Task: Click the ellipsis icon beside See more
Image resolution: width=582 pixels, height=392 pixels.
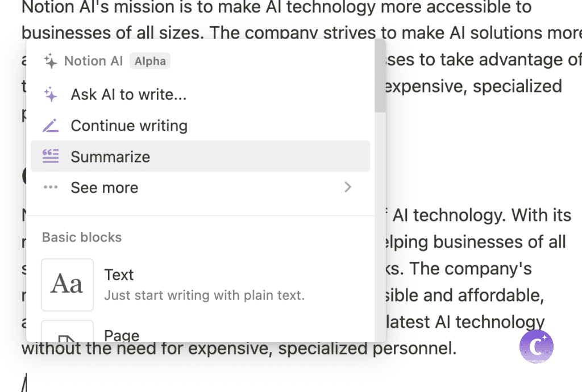Action: click(x=51, y=187)
